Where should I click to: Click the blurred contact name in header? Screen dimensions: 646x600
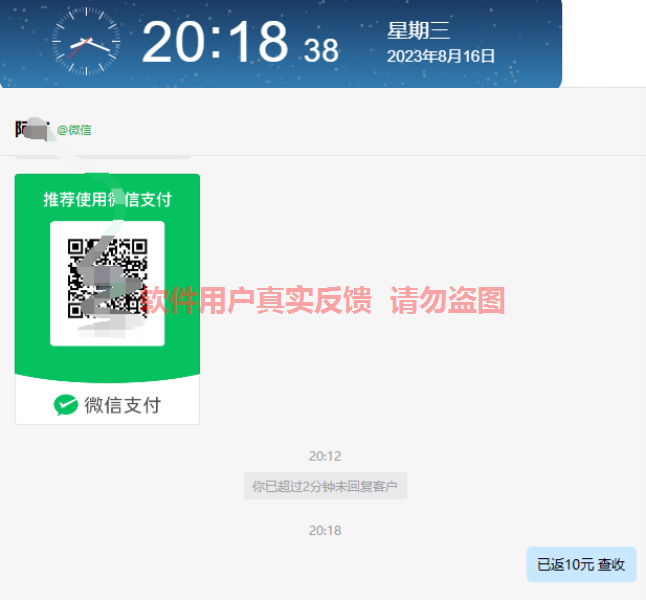pos(32,129)
